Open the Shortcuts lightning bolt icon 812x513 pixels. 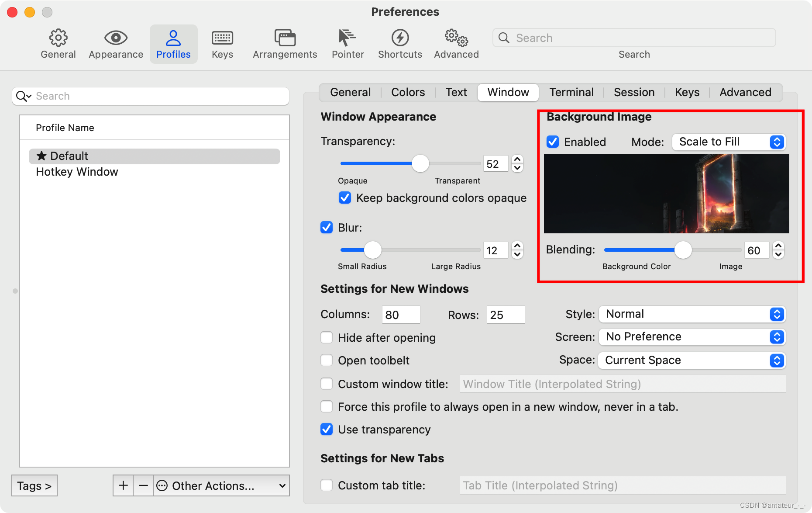point(400,38)
